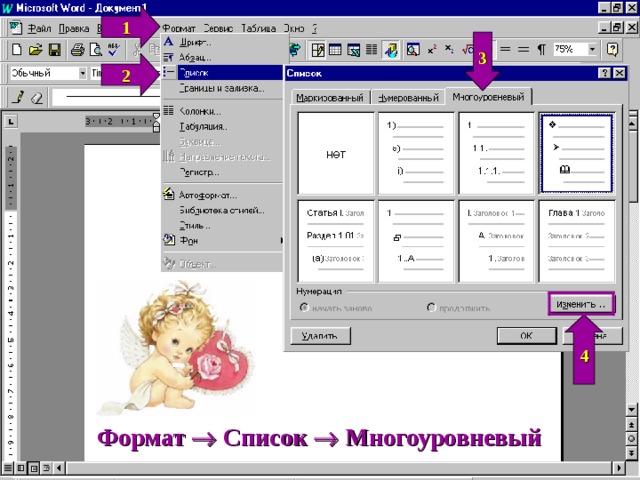Click the Open file folder icon
The height and width of the screenshot is (480, 640).
36,49
